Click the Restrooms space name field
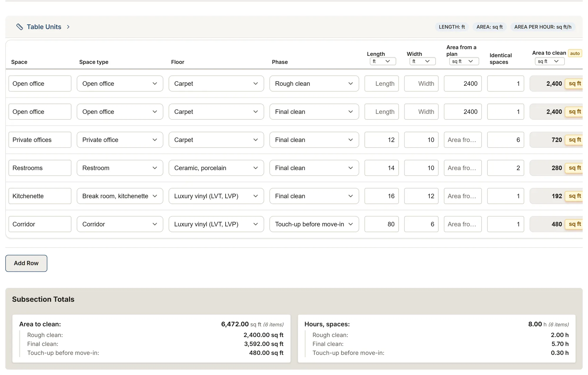 [x=40, y=168]
